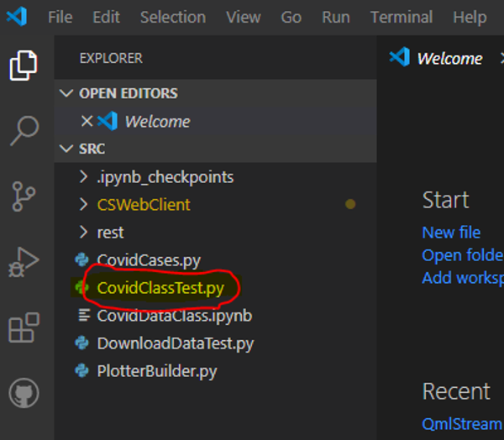Open CovidClassTest.py in the explorer
Screen dimensions: 504x440
pyautogui.click(x=160, y=288)
